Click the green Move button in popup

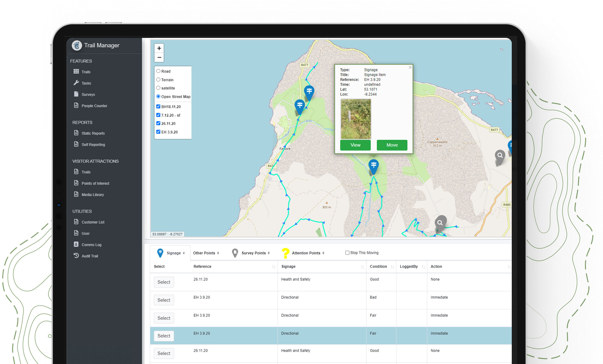(x=392, y=145)
